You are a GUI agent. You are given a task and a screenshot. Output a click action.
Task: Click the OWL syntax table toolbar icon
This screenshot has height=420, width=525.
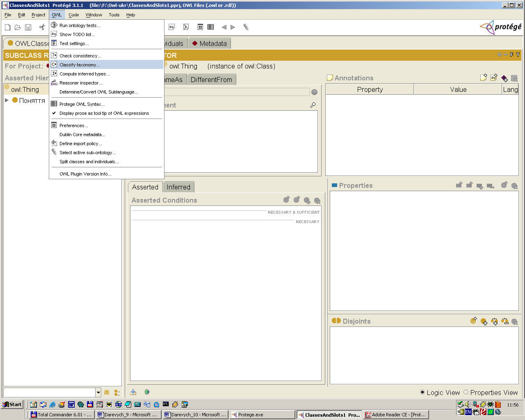[x=210, y=27]
